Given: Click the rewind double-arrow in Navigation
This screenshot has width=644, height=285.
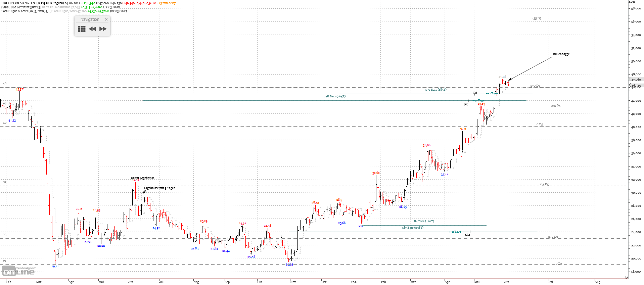Looking at the screenshot, I should (x=92, y=29).
